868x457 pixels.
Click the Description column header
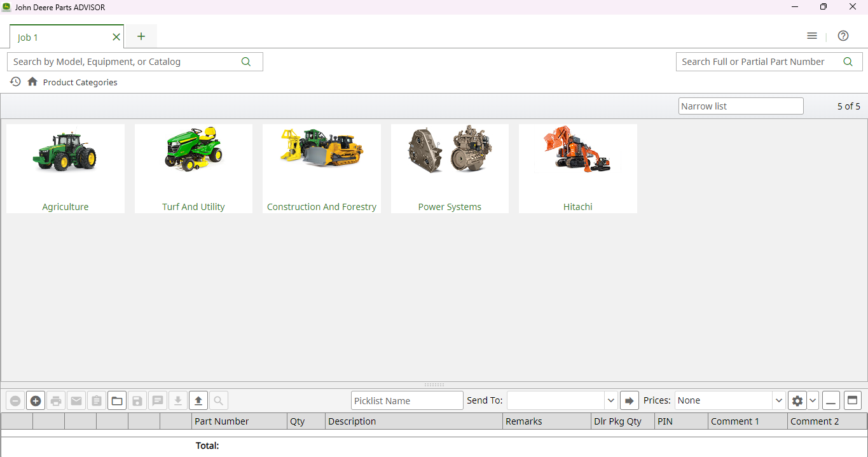point(414,421)
